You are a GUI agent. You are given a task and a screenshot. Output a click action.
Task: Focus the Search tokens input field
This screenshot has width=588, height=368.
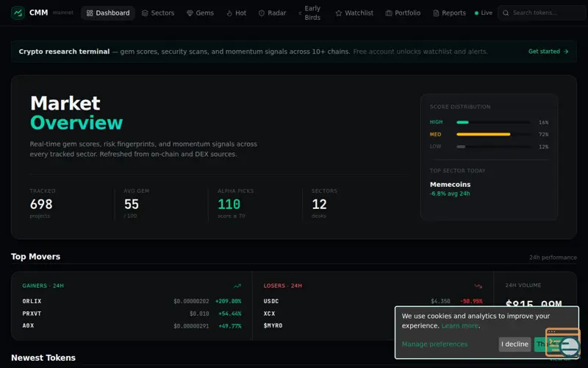pyautogui.click(x=542, y=13)
